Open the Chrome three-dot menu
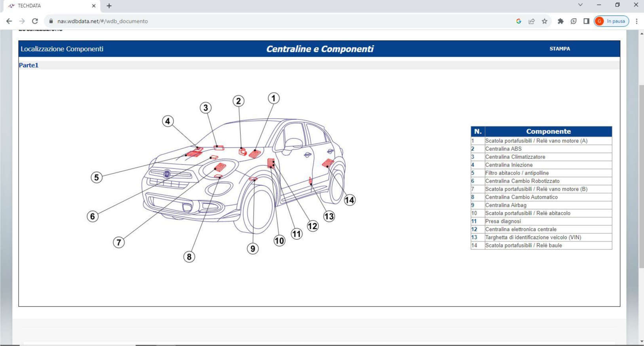Screen dimensions: 644x346 click(x=636, y=21)
